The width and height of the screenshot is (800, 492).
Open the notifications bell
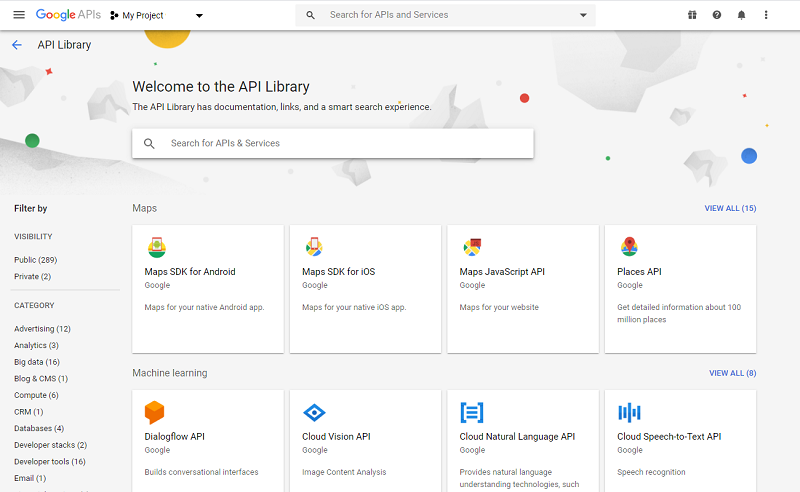(x=741, y=15)
